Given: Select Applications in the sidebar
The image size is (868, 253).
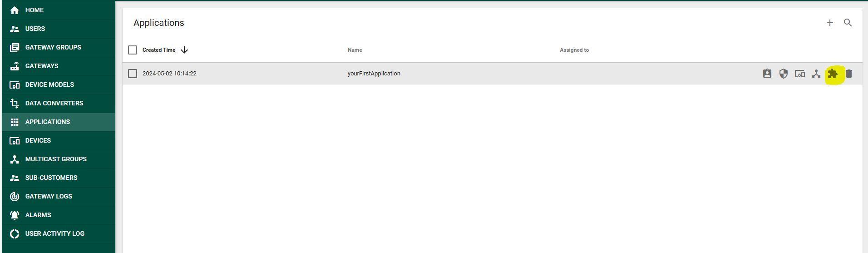Looking at the screenshot, I should [58, 122].
